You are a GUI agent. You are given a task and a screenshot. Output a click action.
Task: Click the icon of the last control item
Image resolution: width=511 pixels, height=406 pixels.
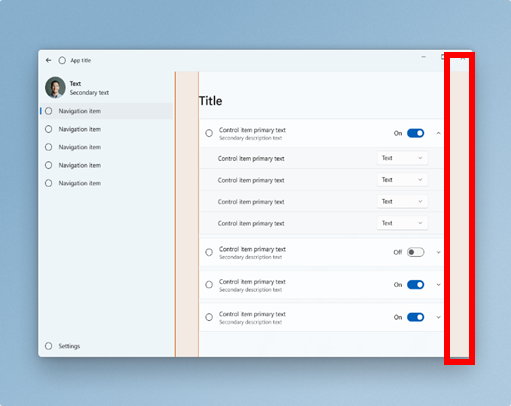(x=209, y=317)
